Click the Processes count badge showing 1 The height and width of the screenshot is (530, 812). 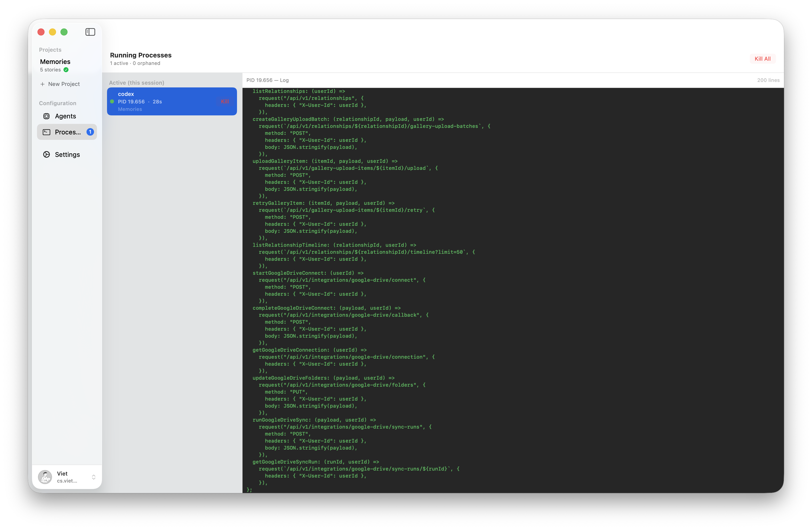pos(90,132)
